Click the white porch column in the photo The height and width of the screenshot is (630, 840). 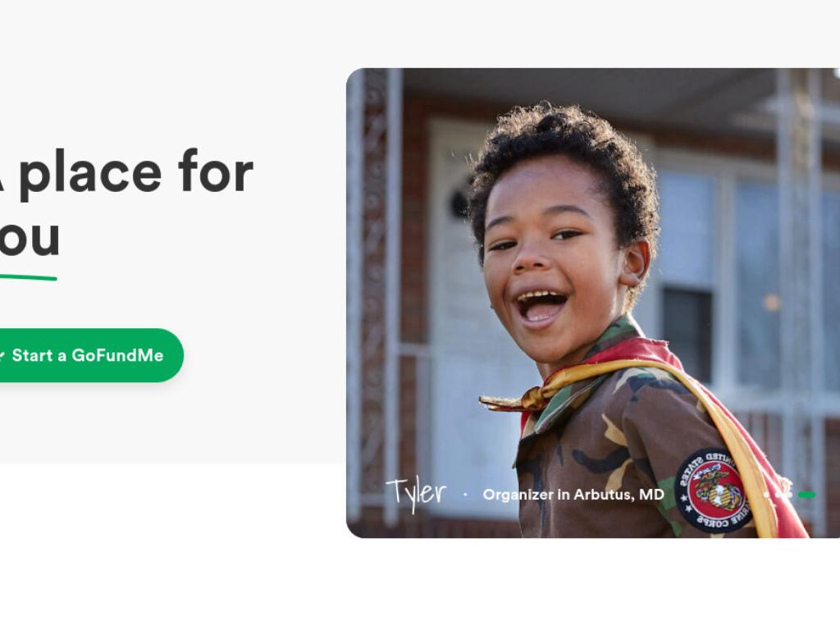[393, 294]
